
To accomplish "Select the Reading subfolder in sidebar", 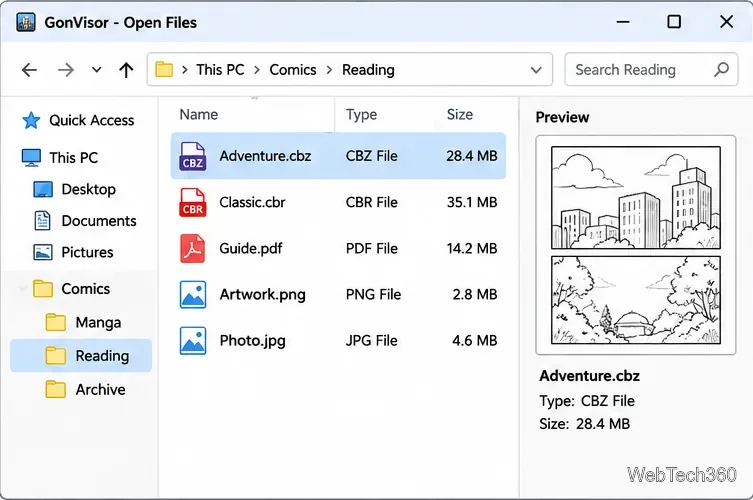I will pyautogui.click(x=102, y=356).
